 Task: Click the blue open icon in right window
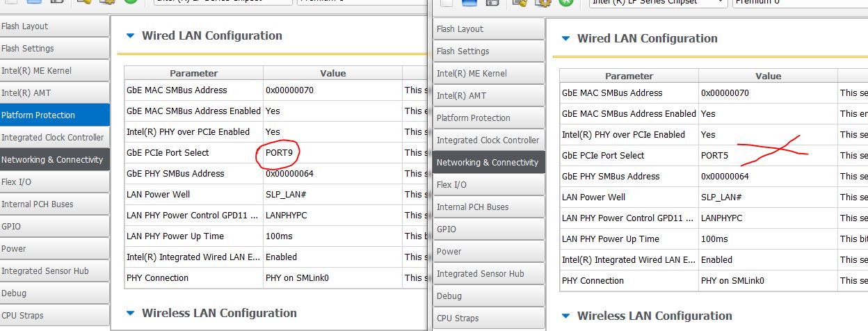click(x=469, y=3)
